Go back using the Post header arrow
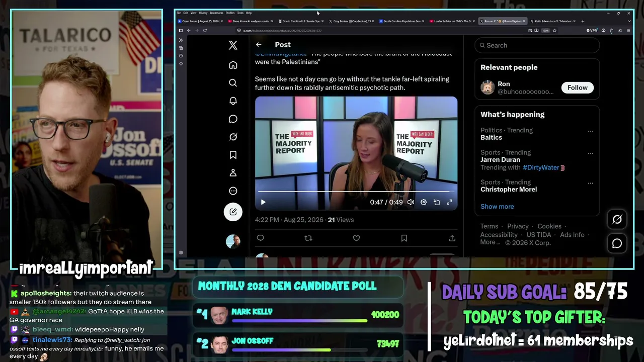This screenshot has width=644, height=362. pos(259,45)
